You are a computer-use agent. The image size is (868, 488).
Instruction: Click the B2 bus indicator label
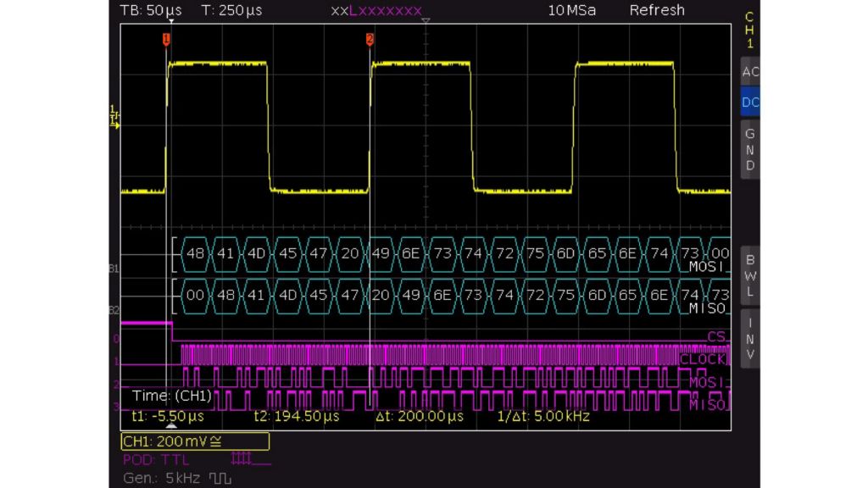click(x=114, y=310)
